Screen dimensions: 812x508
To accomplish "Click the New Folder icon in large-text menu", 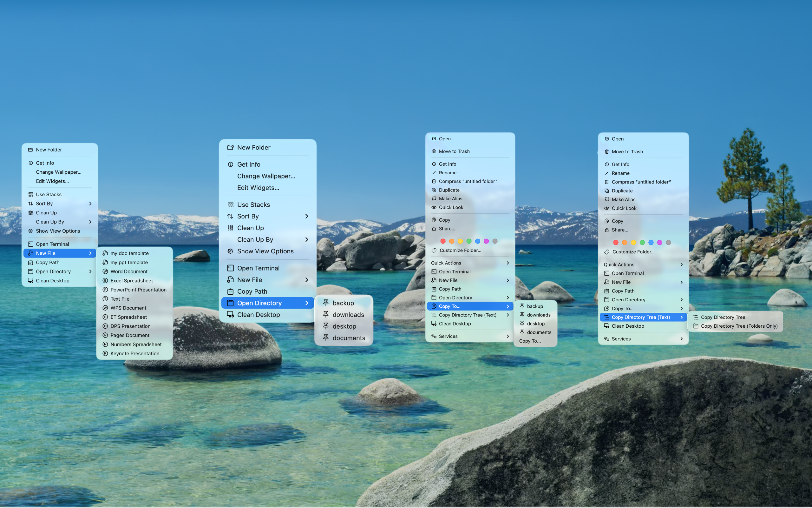I will coord(231,148).
